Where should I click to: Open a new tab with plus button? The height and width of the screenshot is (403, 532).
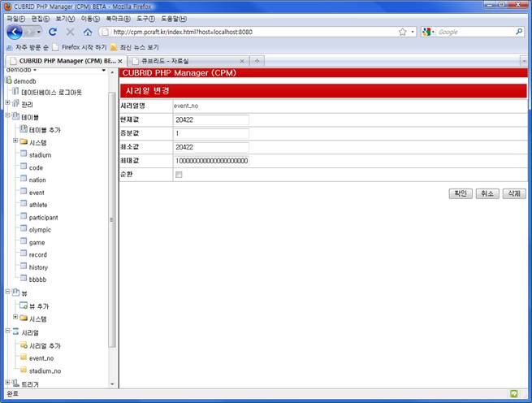click(257, 61)
